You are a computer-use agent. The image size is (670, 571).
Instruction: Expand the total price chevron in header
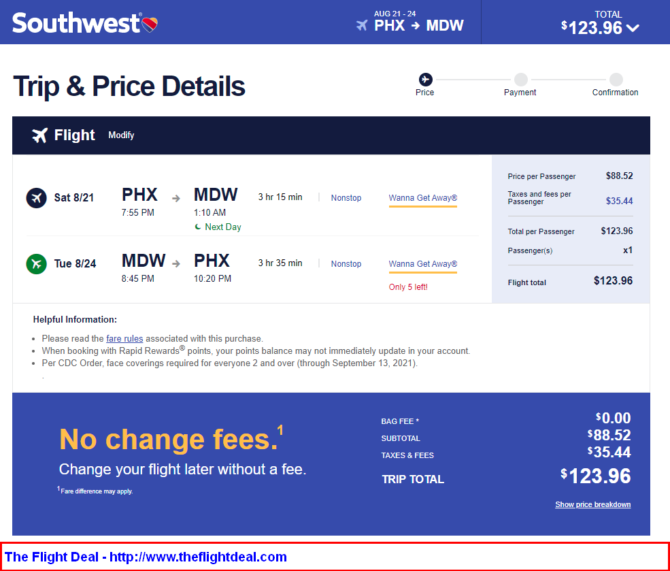click(633, 28)
